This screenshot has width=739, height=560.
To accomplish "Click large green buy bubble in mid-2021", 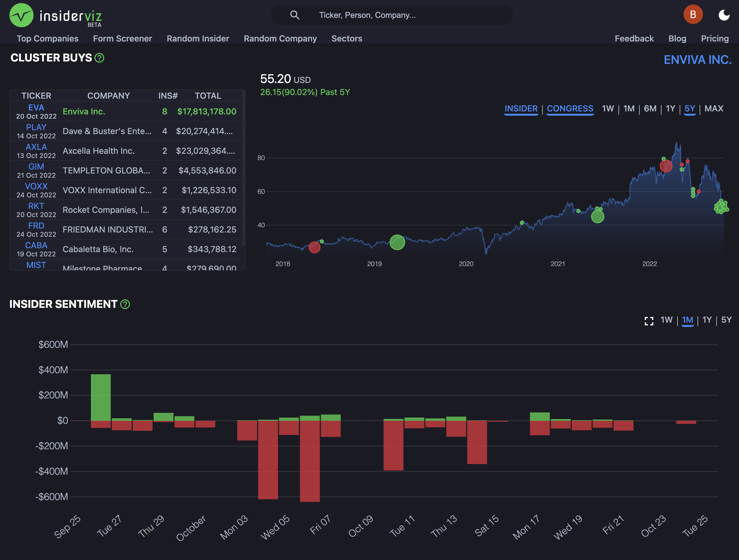I will (597, 217).
